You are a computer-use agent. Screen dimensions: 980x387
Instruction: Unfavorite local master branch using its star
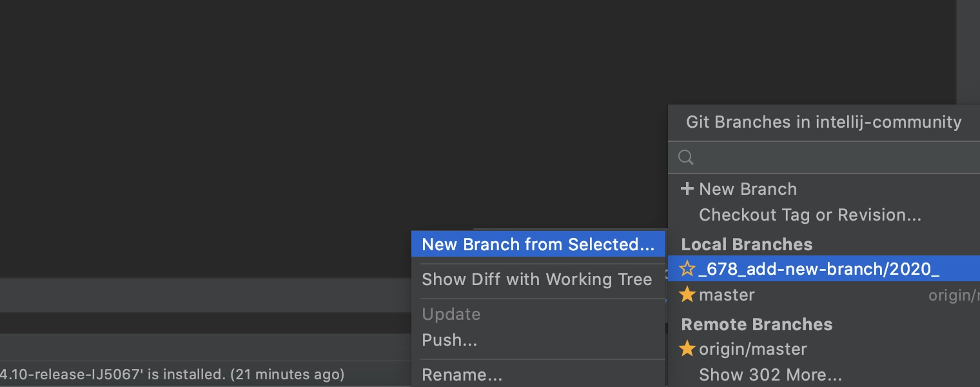click(687, 295)
